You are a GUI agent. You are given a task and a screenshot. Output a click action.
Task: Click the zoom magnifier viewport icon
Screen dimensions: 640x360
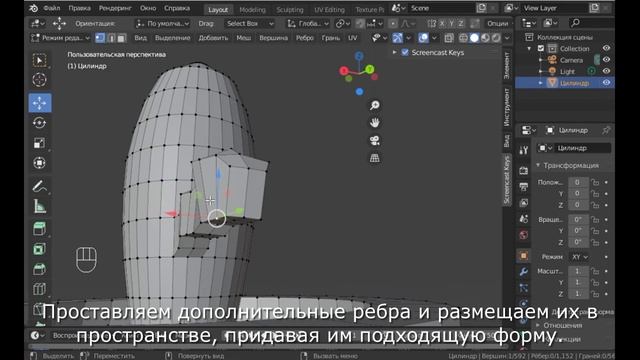tap(375, 105)
